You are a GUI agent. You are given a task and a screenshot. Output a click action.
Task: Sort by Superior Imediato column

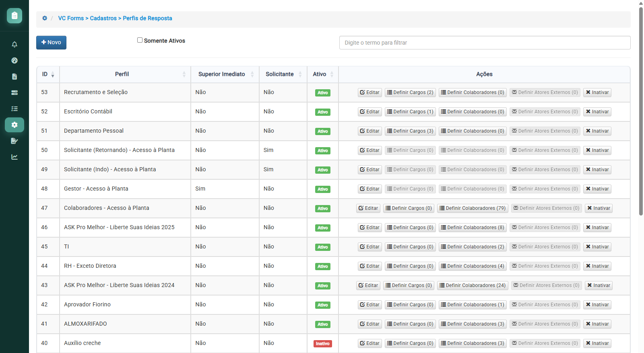tap(225, 74)
